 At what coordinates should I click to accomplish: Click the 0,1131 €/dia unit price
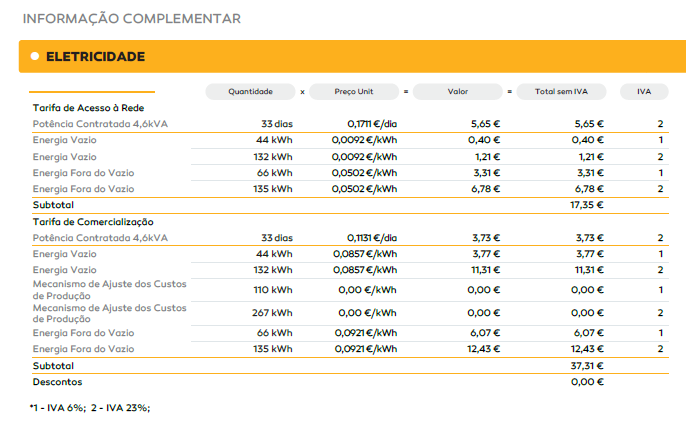(x=372, y=238)
